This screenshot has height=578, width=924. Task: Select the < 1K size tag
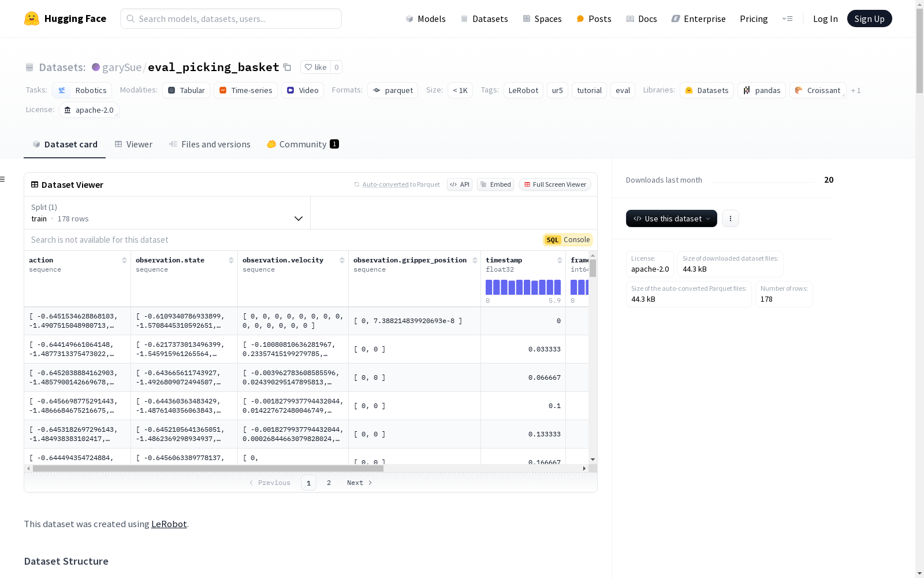click(x=460, y=90)
